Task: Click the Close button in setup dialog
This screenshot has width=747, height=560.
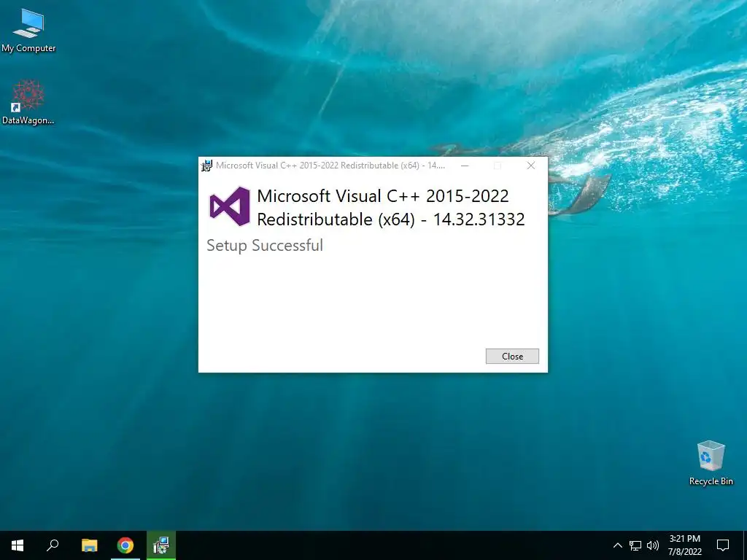Action: click(512, 356)
